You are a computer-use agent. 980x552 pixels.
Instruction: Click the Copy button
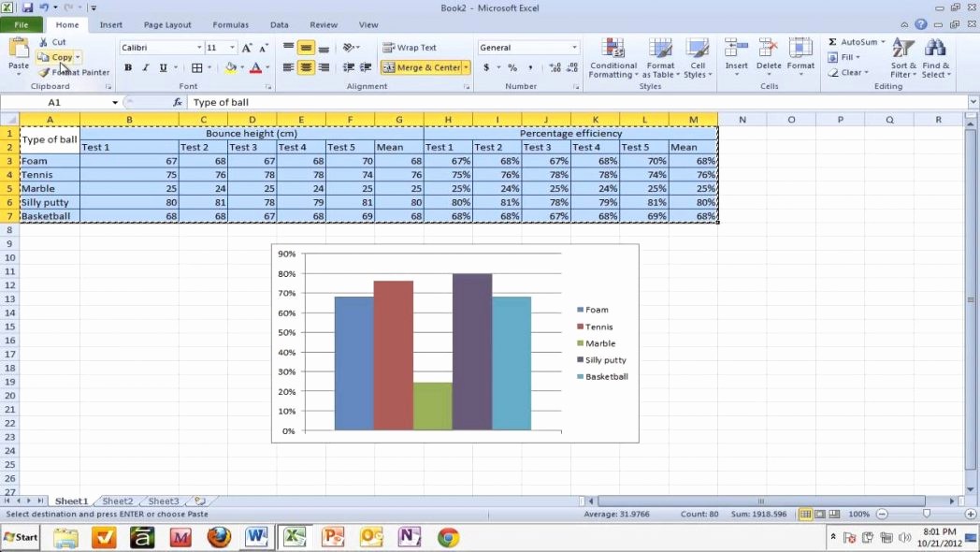click(58, 56)
